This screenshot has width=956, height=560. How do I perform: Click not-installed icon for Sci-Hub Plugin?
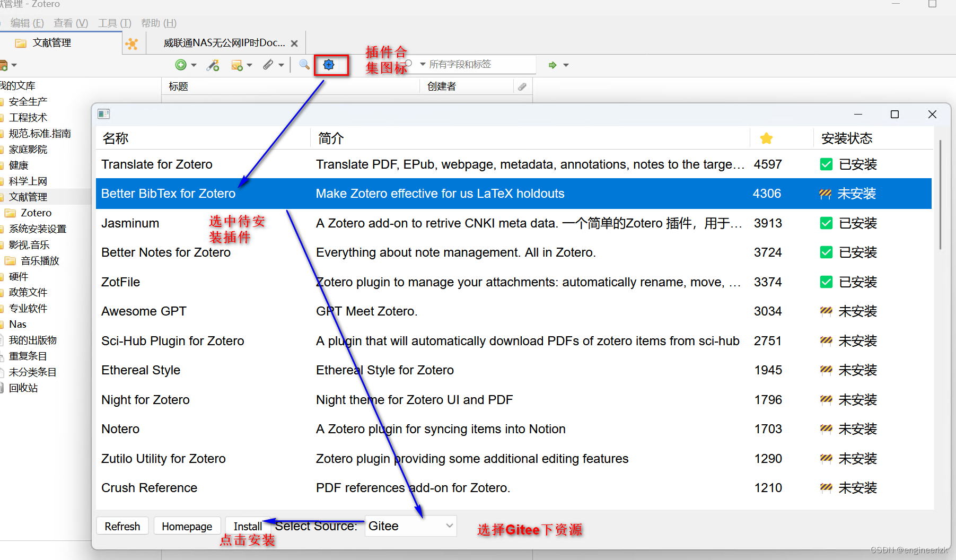click(826, 341)
